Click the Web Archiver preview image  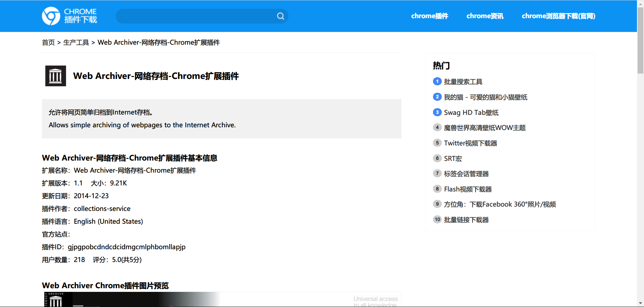click(221, 299)
